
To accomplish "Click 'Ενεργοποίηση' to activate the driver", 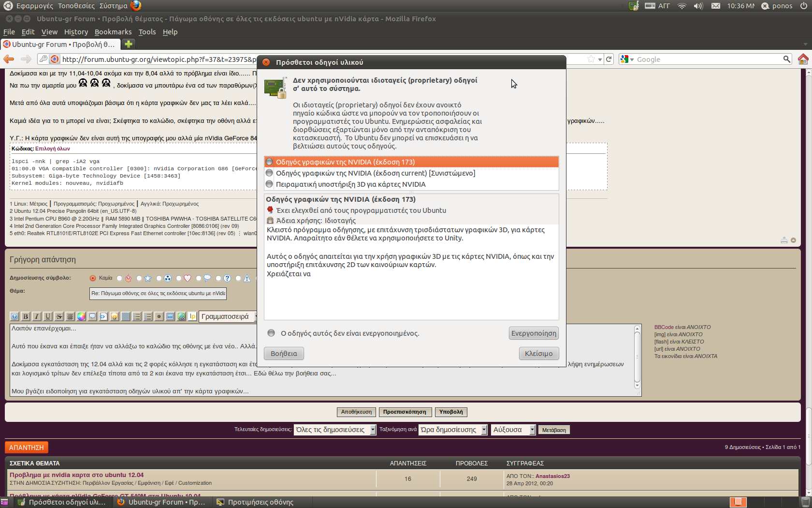I will tap(534, 333).
